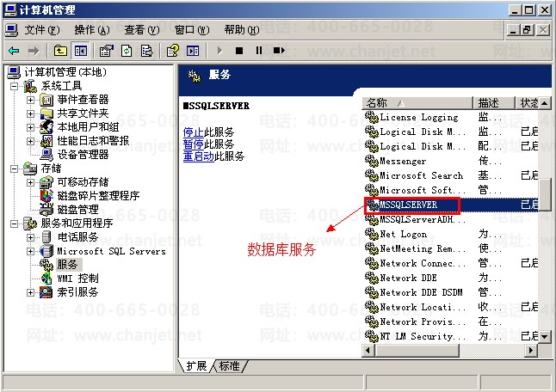
Task: Click the Up One Level toolbar icon
Action: [60, 51]
